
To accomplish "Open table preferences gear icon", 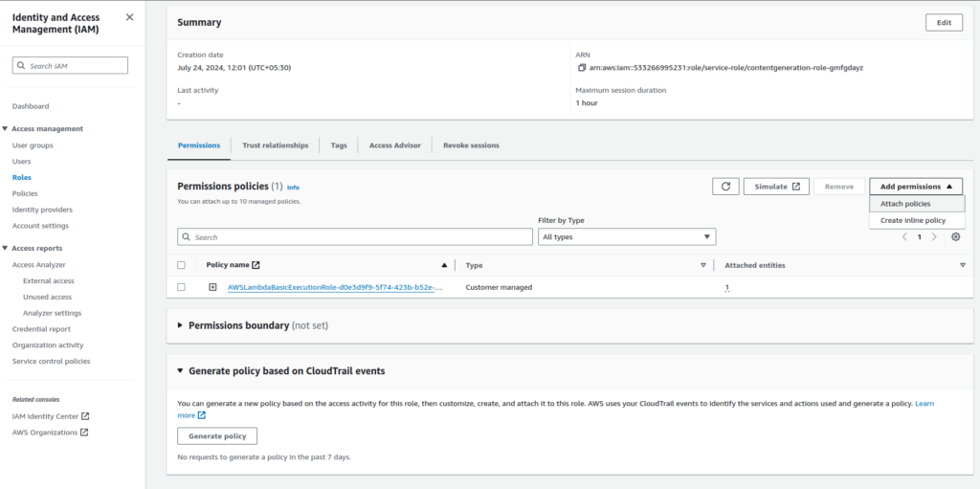I will tap(956, 237).
